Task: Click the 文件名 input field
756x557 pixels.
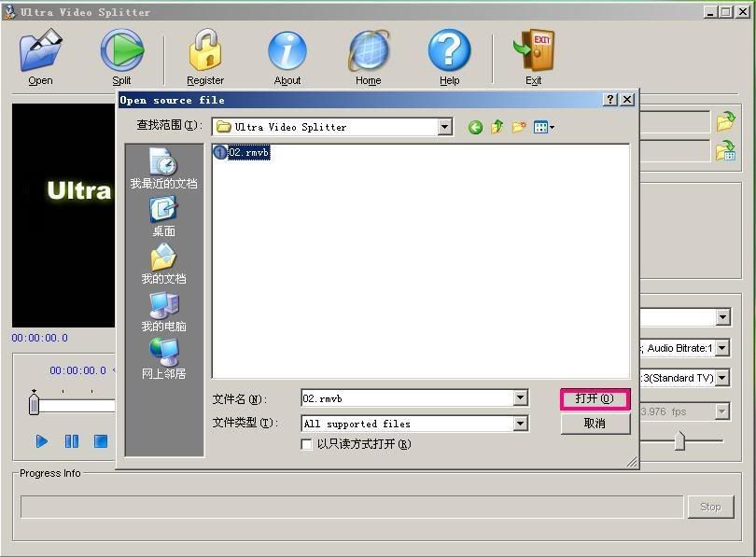Action: point(408,398)
